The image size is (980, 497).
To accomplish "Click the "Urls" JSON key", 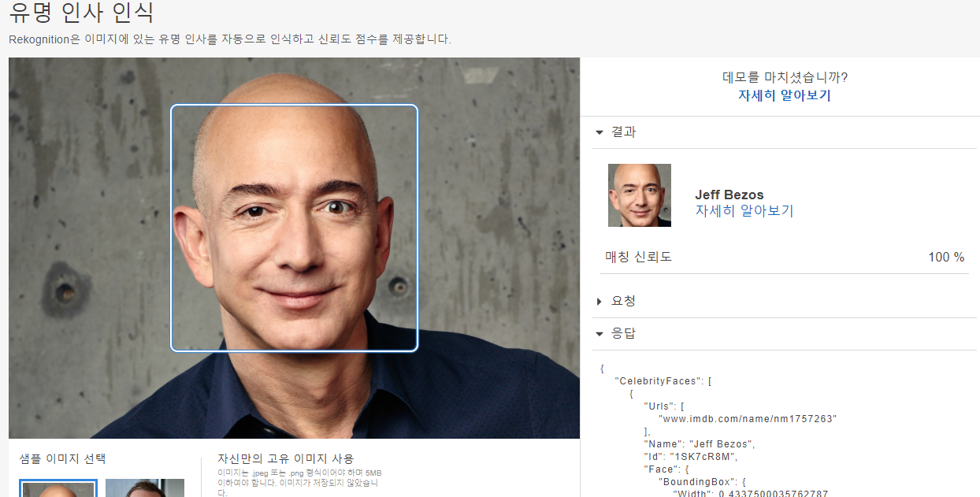I will (x=660, y=406).
